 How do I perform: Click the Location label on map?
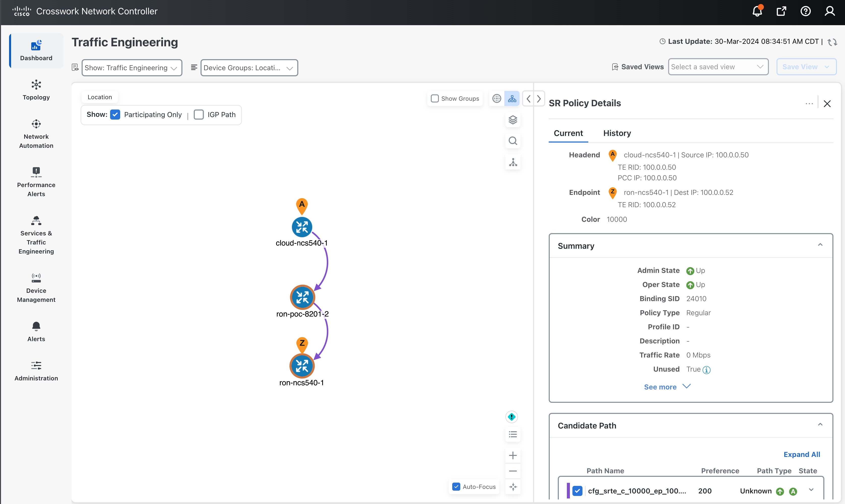tap(100, 97)
